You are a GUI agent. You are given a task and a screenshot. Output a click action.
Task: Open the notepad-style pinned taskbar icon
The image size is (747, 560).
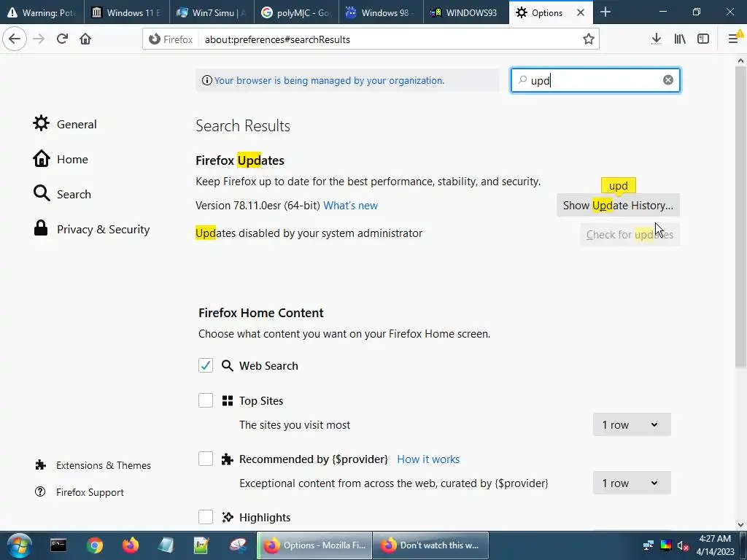[x=166, y=545]
